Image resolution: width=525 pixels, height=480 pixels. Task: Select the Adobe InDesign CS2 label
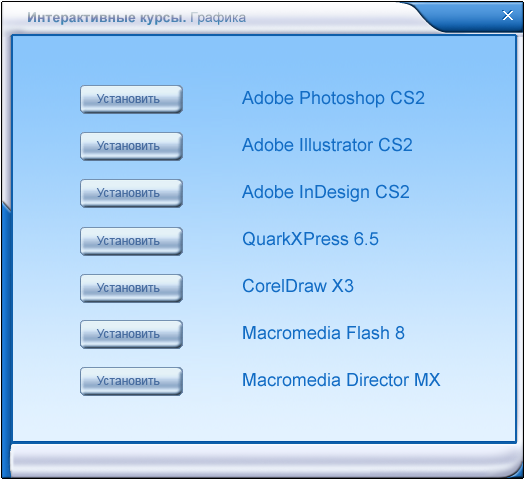(326, 192)
